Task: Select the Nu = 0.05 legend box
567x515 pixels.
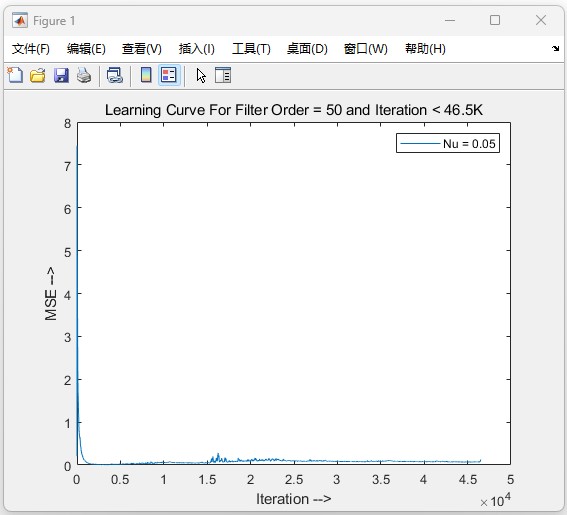Action: pyautogui.click(x=448, y=143)
